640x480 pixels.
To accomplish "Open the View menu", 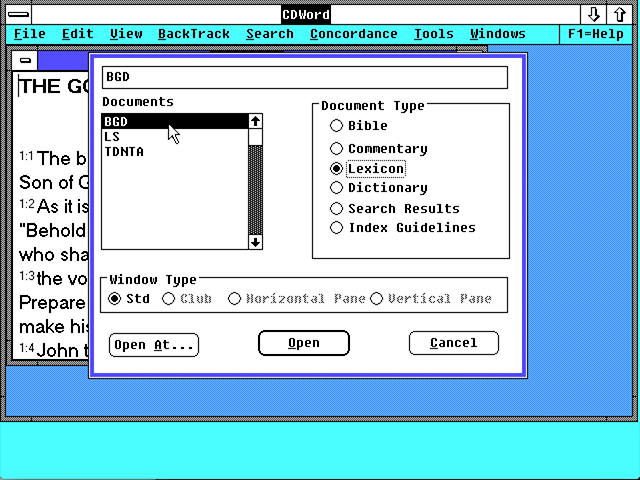I will click(x=126, y=34).
